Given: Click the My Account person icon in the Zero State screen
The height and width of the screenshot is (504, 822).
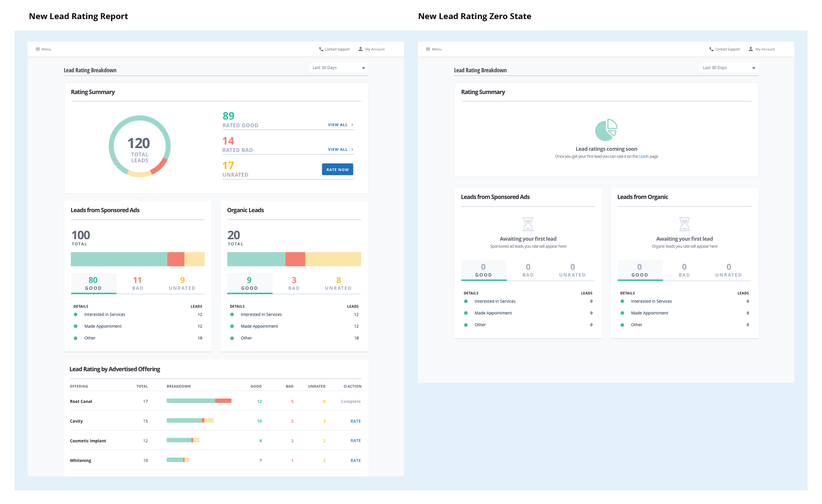Looking at the screenshot, I should (751, 49).
